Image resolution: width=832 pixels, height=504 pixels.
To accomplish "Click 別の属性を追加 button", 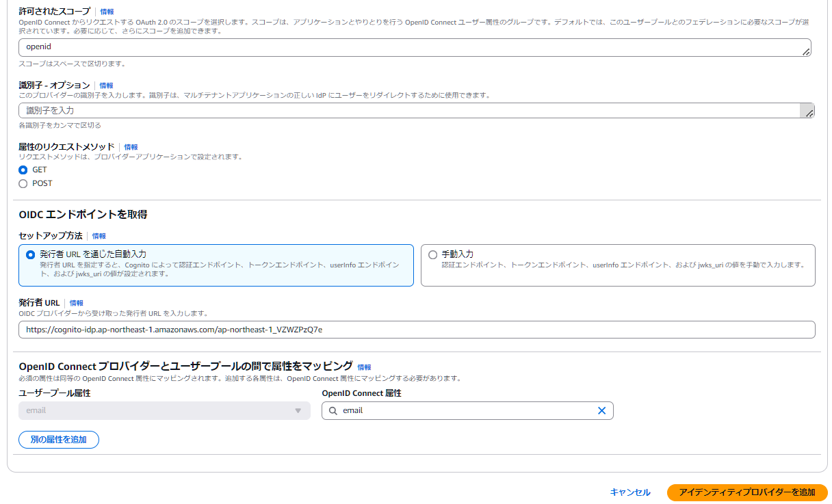I will click(59, 440).
